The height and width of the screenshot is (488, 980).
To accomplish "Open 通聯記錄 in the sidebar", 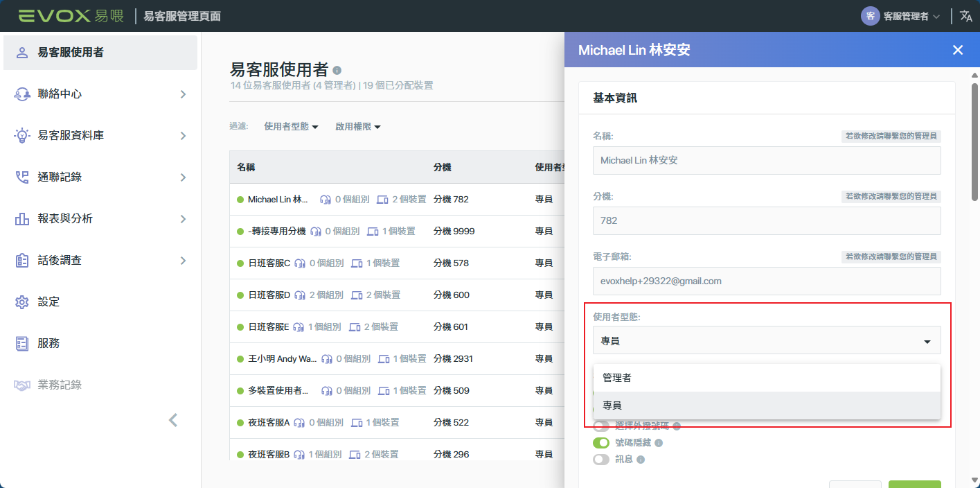I will (100, 177).
